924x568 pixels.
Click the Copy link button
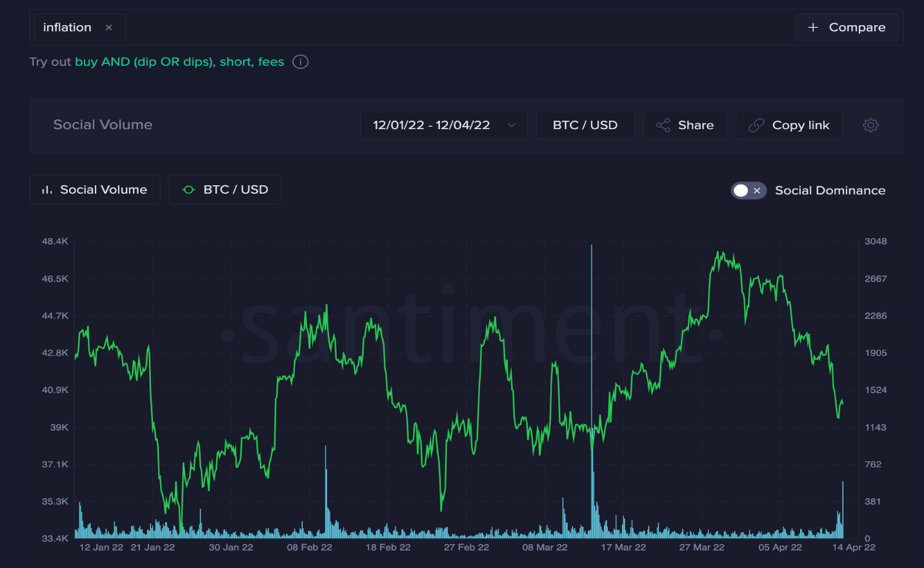788,125
